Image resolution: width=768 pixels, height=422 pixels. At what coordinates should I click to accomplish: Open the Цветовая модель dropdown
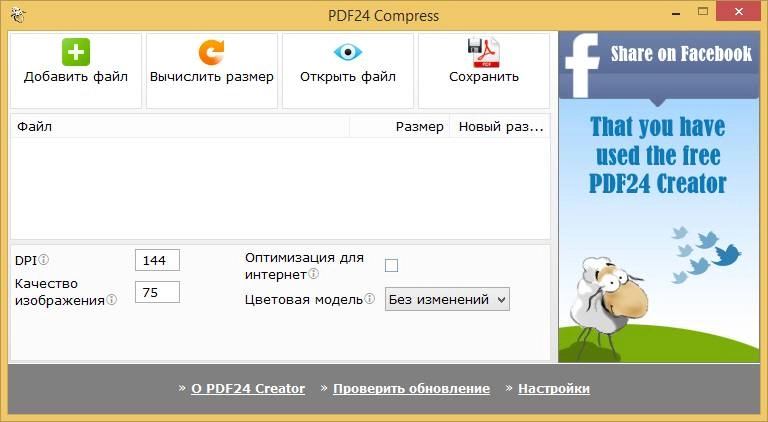tap(447, 299)
